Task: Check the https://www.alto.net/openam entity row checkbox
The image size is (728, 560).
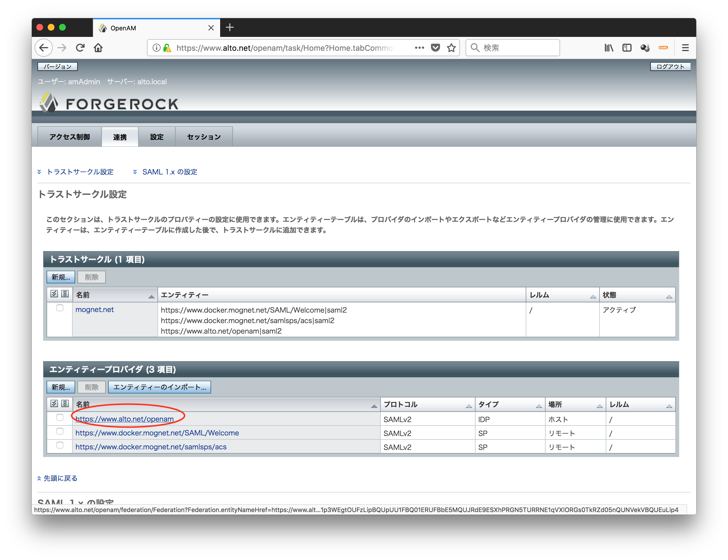Action: tap(60, 417)
